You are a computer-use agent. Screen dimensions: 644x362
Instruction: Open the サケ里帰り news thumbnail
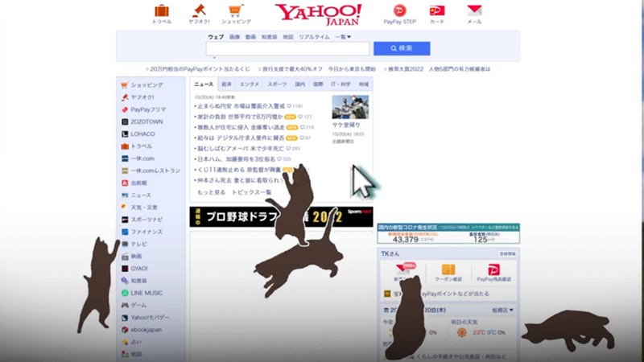(350, 107)
